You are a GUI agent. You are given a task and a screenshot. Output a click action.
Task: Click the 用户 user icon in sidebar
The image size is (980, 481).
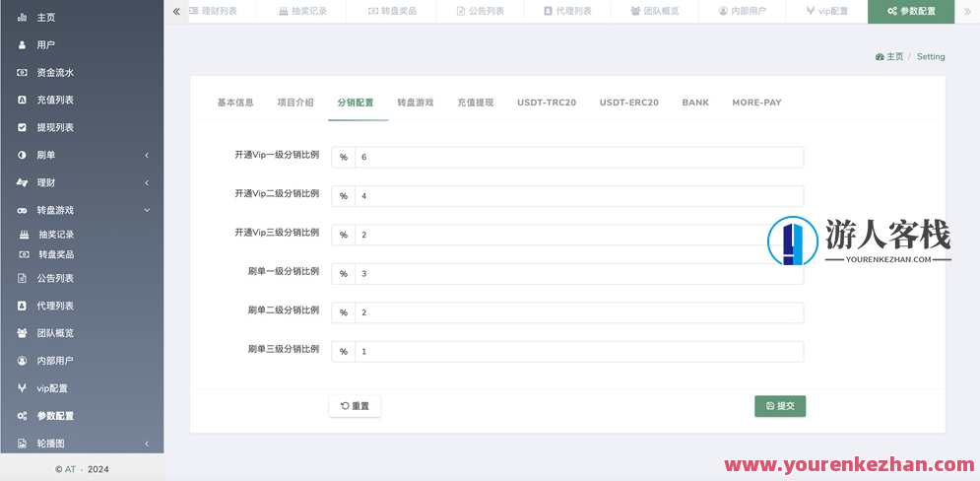coord(22,45)
